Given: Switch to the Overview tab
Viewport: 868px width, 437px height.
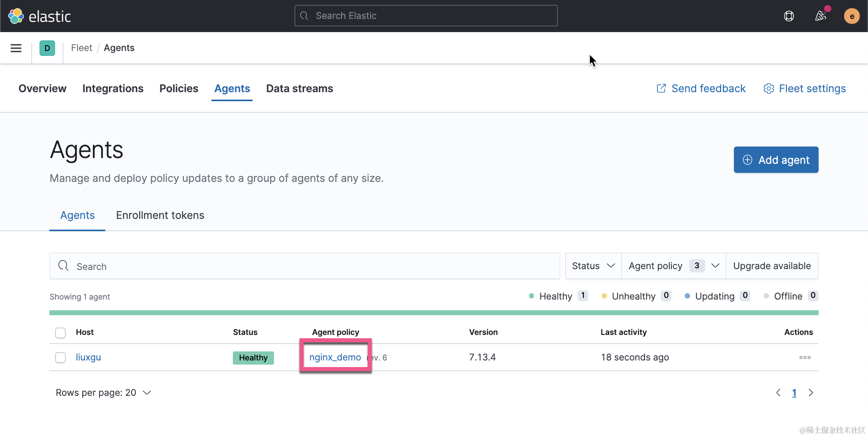Looking at the screenshot, I should coord(42,88).
